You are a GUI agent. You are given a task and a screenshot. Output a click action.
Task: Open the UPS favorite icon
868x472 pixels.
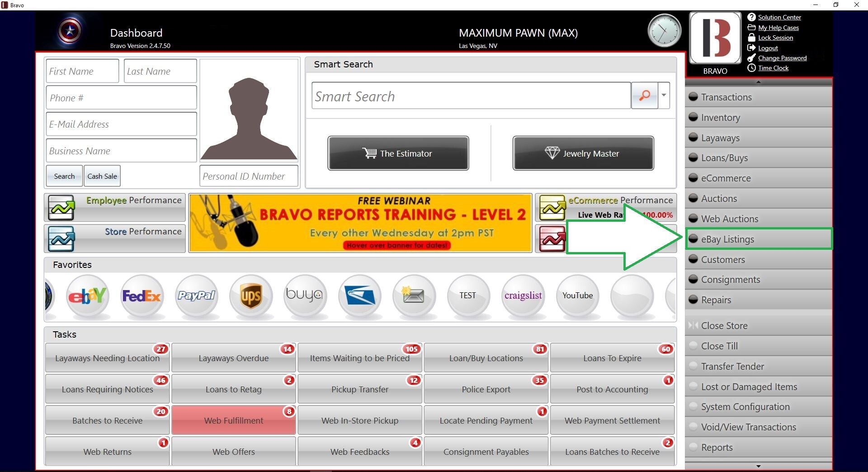(251, 296)
